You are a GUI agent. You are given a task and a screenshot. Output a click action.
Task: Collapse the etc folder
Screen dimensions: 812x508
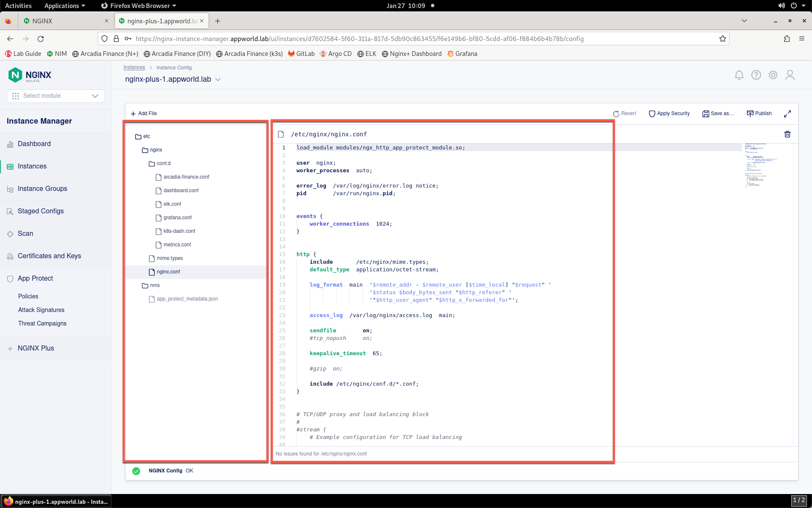(143, 136)
